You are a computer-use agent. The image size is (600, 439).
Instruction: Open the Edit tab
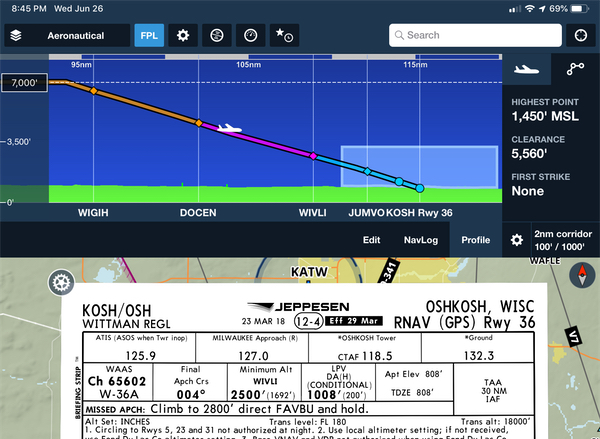point(371,240)
